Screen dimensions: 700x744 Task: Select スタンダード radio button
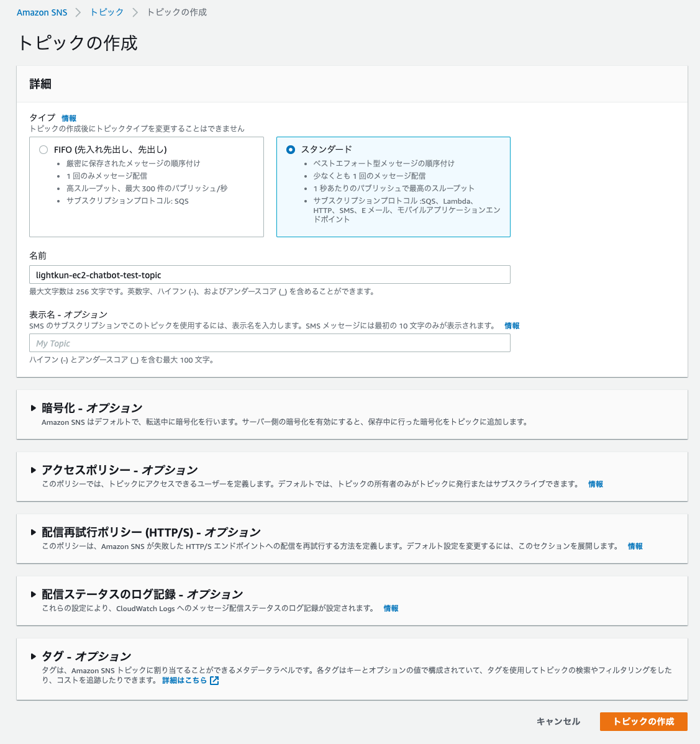(291, 150)
